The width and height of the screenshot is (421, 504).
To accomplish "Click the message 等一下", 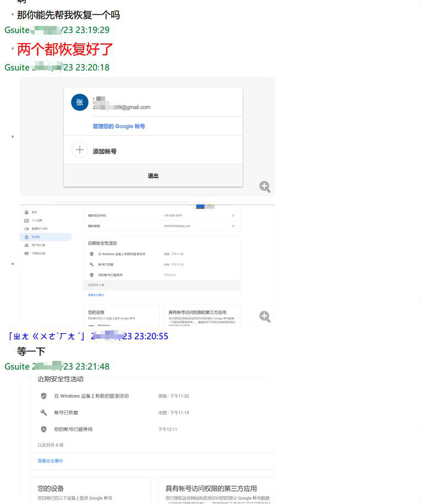I will 31,351.
